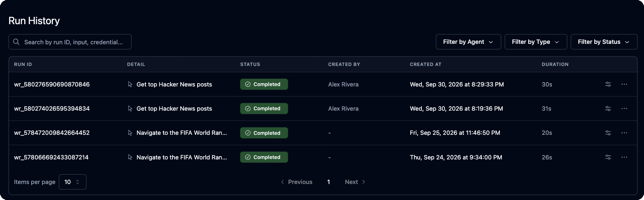Click the DETAIL column header
The width and height of the screenshot is (644, 200).
(136, 64)
